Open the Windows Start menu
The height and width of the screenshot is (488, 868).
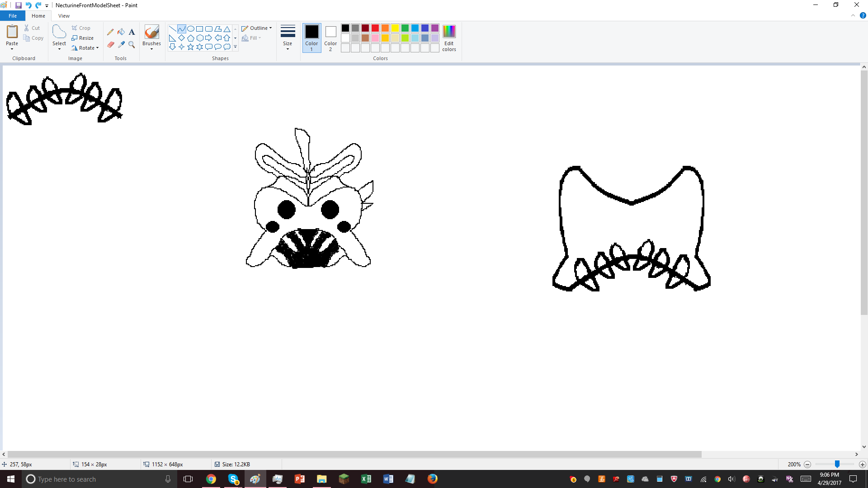click(11, 479)
